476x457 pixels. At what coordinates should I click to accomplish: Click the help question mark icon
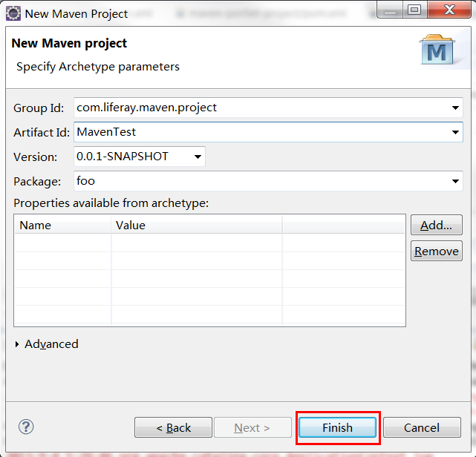coord(26,427)
